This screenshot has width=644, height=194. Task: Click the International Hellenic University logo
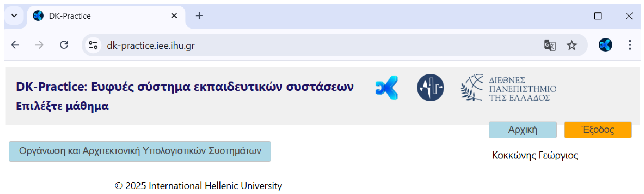tap(509, 88)
